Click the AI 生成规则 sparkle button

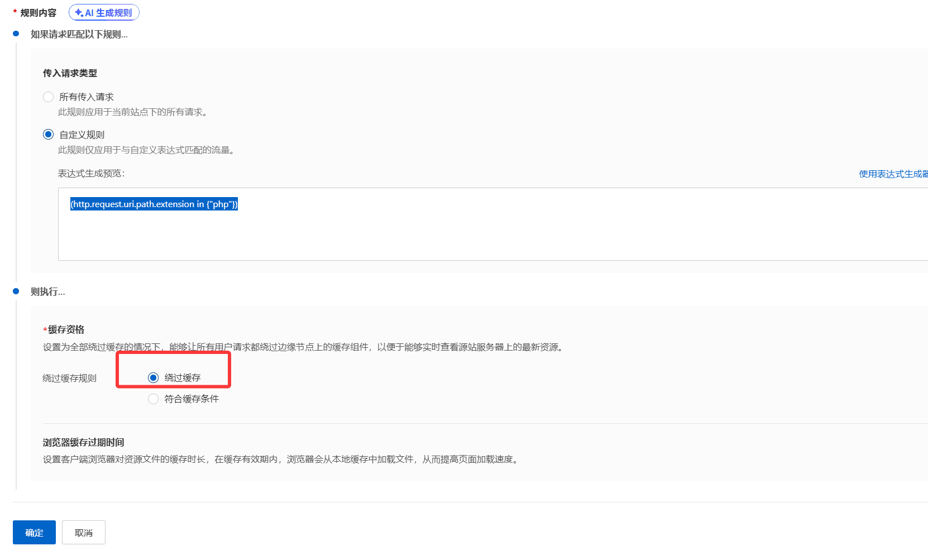104,13
